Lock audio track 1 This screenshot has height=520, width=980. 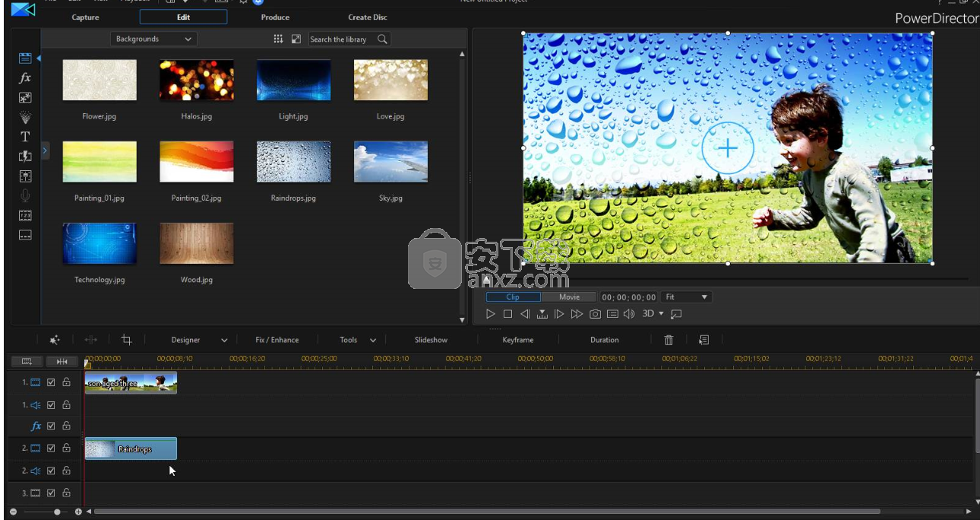click(66, 405)
